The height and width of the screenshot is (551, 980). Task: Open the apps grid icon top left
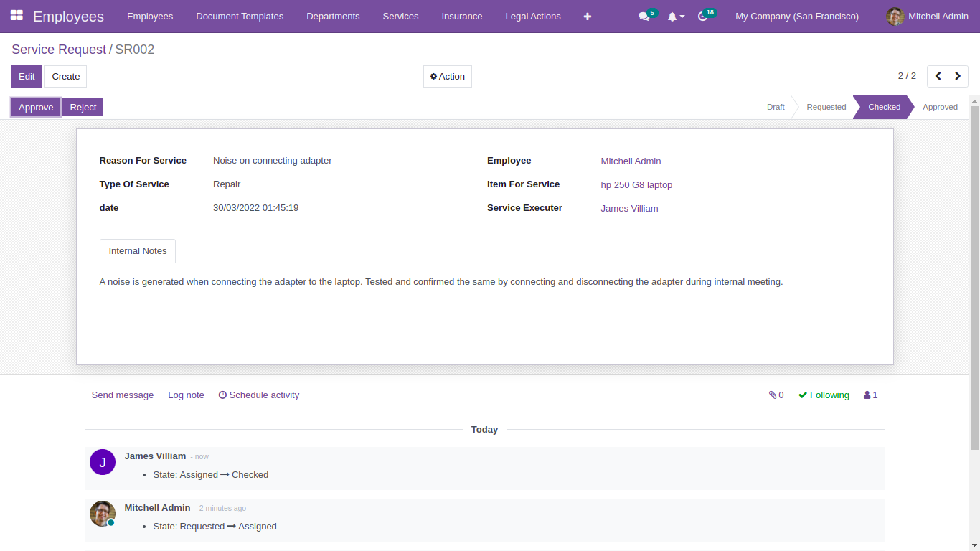(15, 16)
